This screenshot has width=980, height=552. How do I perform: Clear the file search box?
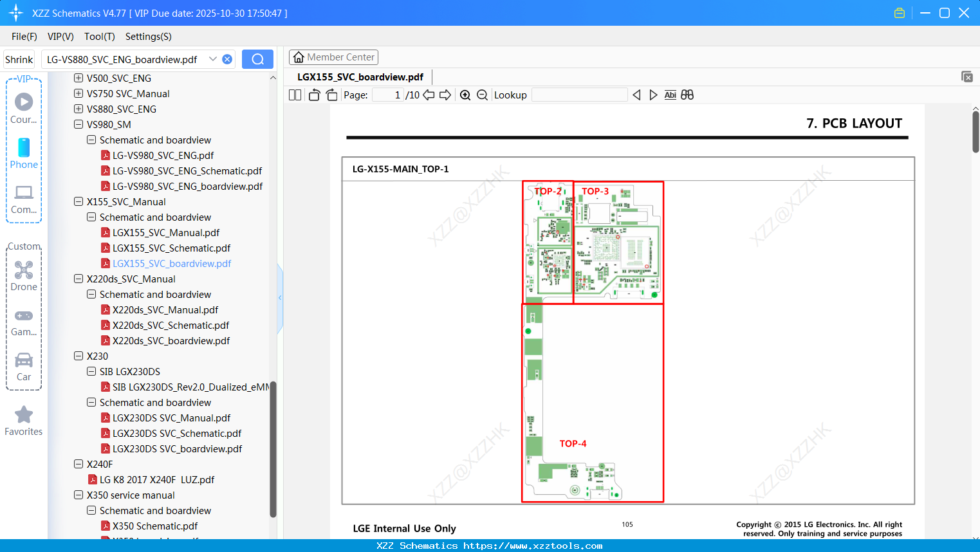[x=227, y=59]
